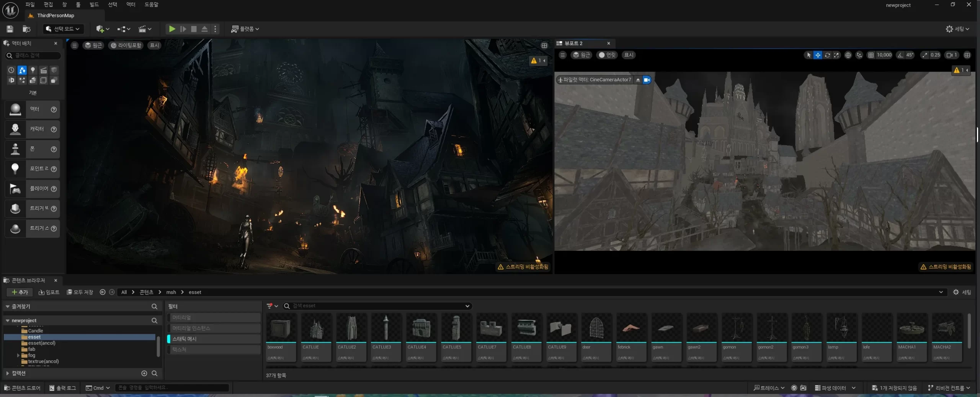This screenshot has height=397, width=980.
Task: Open the 출력 로그 output log button
Action: [62, 388]
